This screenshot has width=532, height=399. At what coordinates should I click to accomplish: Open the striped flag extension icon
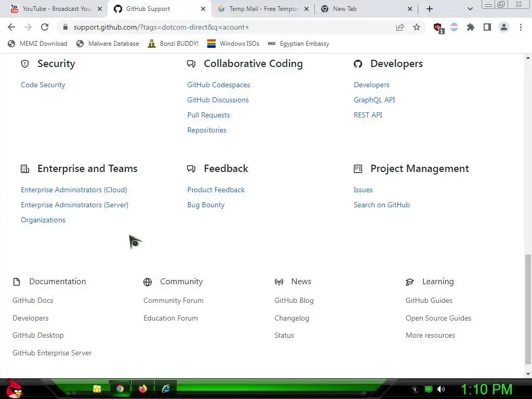click(x=454, y=27)
